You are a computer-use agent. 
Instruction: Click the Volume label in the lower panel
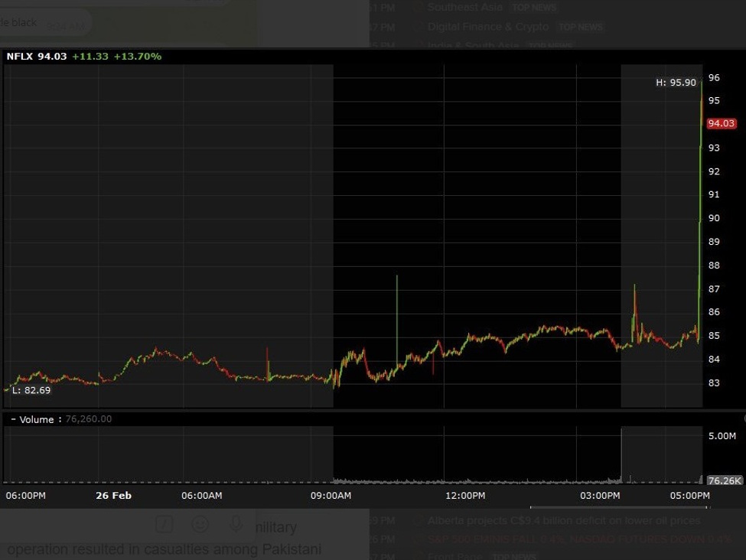point(37,419)
